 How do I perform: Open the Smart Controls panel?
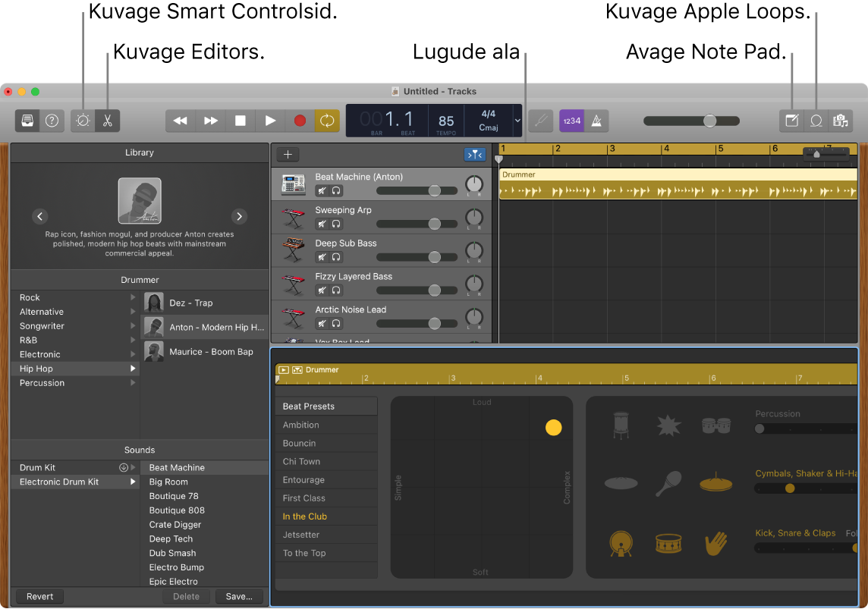pyautogui.click(x=82, y=121)
